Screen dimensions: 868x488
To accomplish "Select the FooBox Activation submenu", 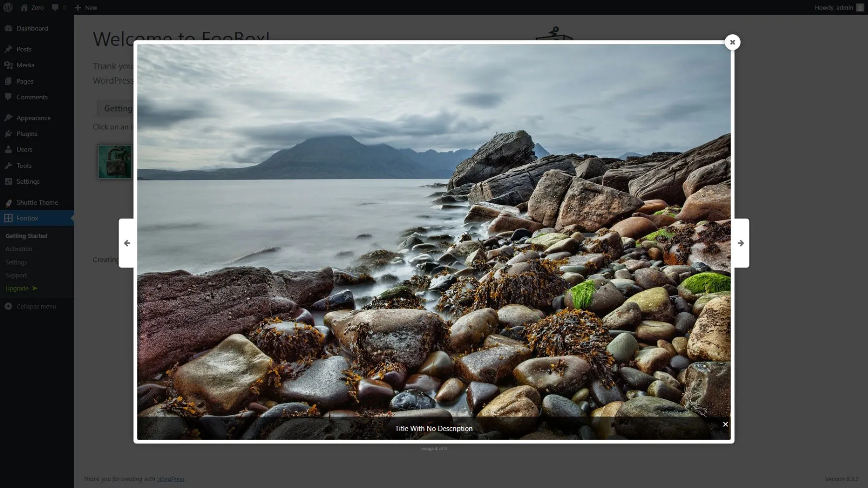I will point(18,249).
